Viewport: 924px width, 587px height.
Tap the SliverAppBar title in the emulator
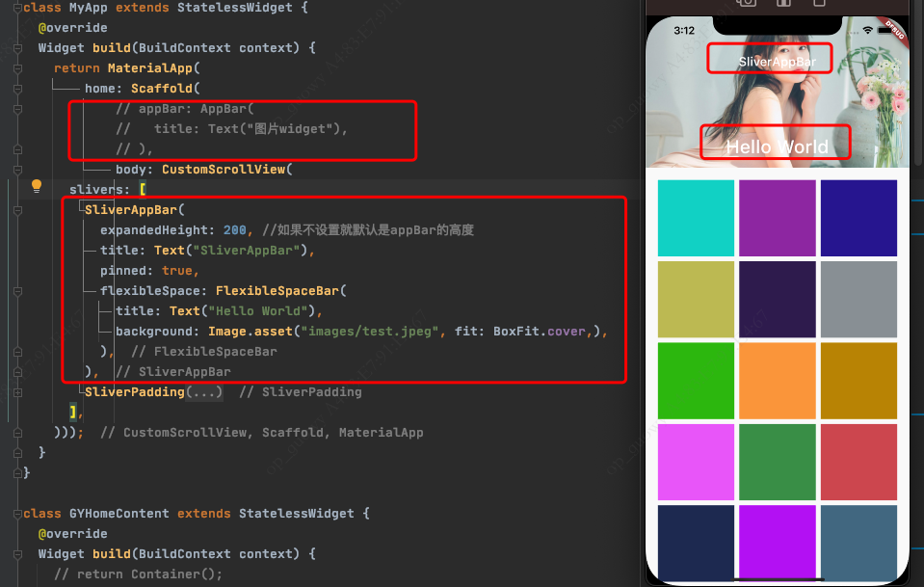pos(778,62)
